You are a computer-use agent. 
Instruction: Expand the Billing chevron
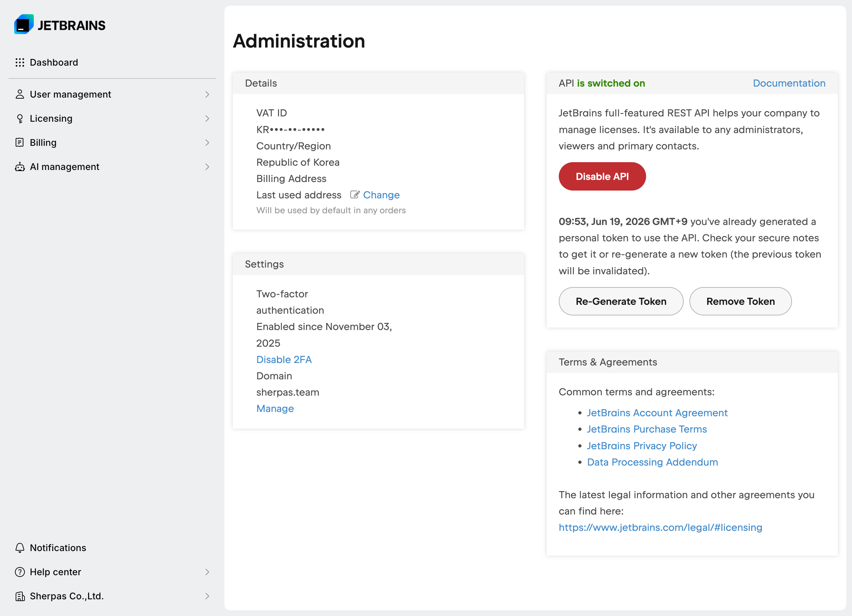[207, 143]
